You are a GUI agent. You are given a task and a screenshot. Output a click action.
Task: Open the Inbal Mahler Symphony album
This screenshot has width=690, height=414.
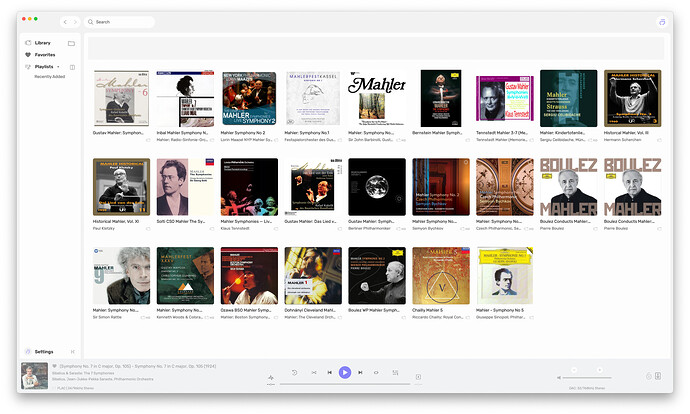185,98
